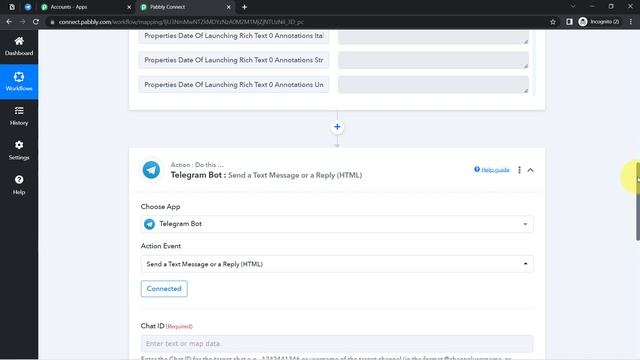This screenshot has height=360, width=640.
Task: Open the three-dot menu of the Telegram action
Action: [x=519, y=170]
